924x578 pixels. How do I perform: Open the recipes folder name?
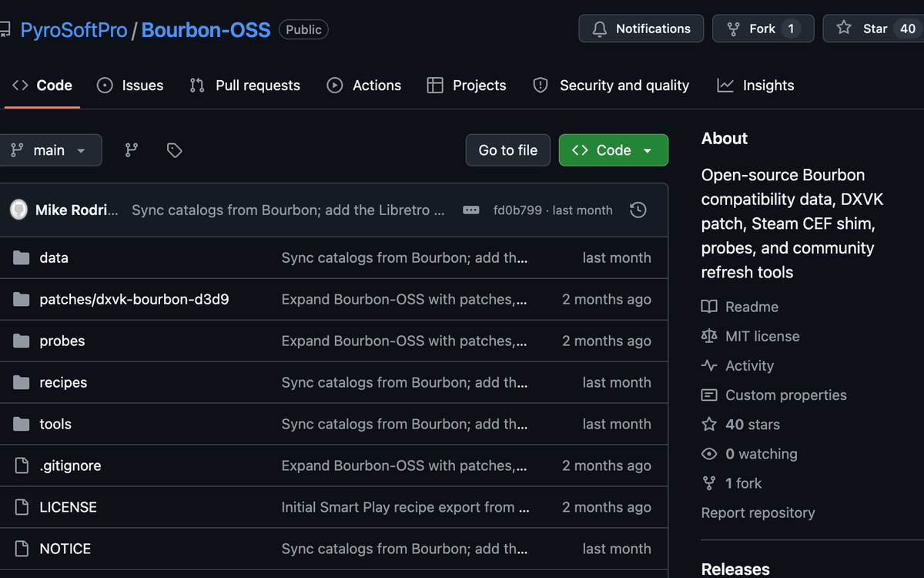[63, 382]
